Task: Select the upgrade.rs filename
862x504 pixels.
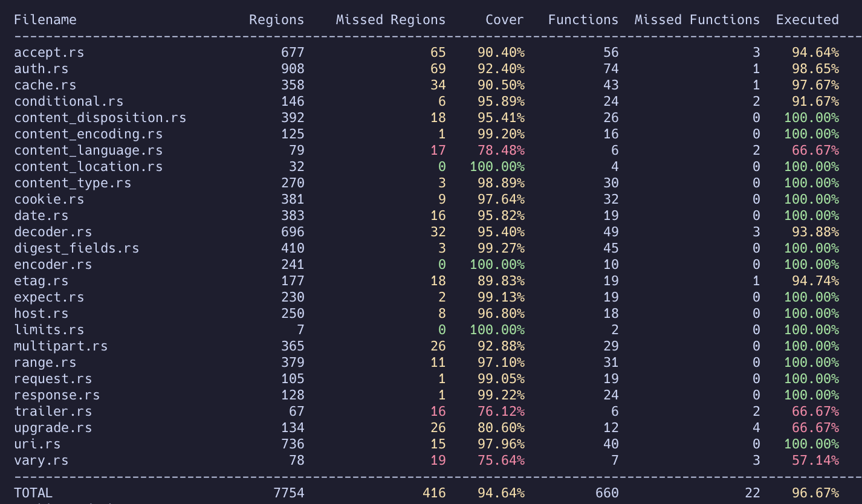Action: tap(53, 428)
